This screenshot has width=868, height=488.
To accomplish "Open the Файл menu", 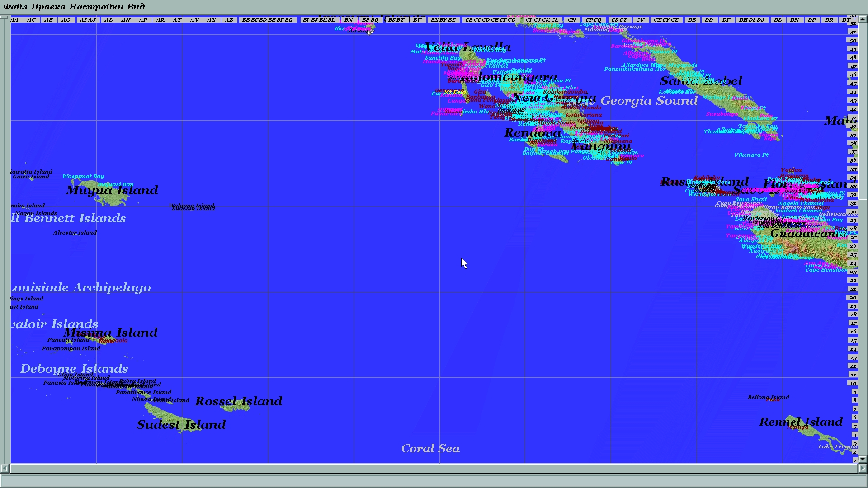I will coord(15,6).
